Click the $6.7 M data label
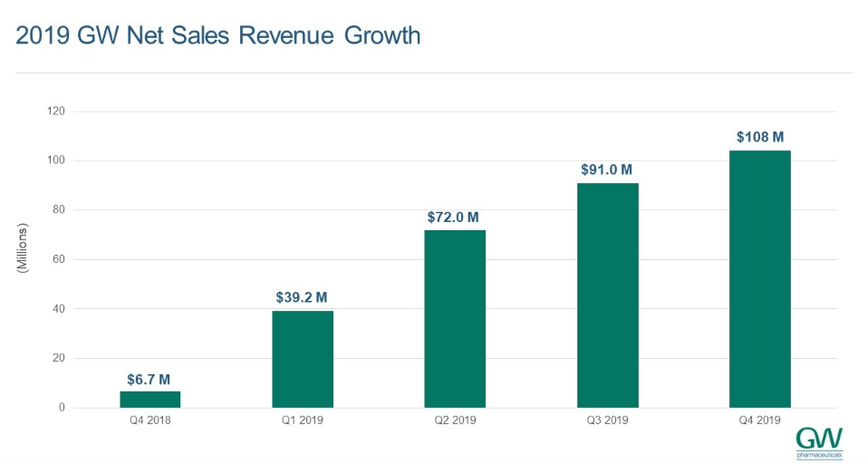 pos(149,380)
